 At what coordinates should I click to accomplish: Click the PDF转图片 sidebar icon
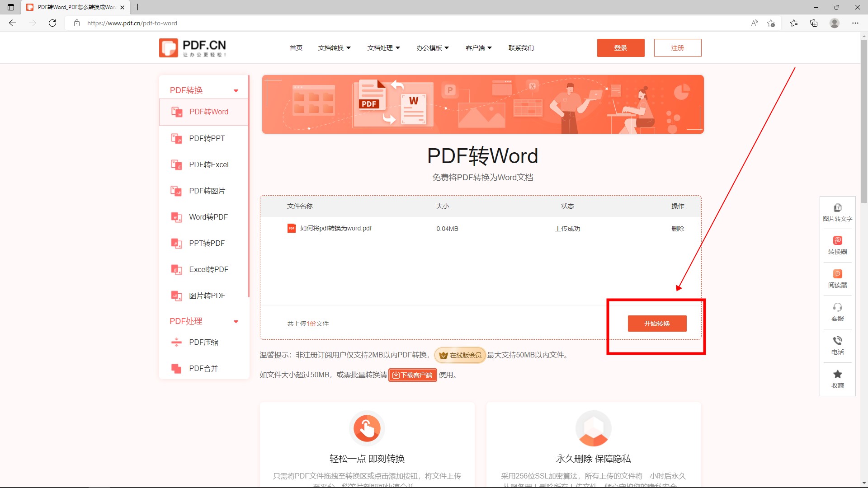pos(176,191)
